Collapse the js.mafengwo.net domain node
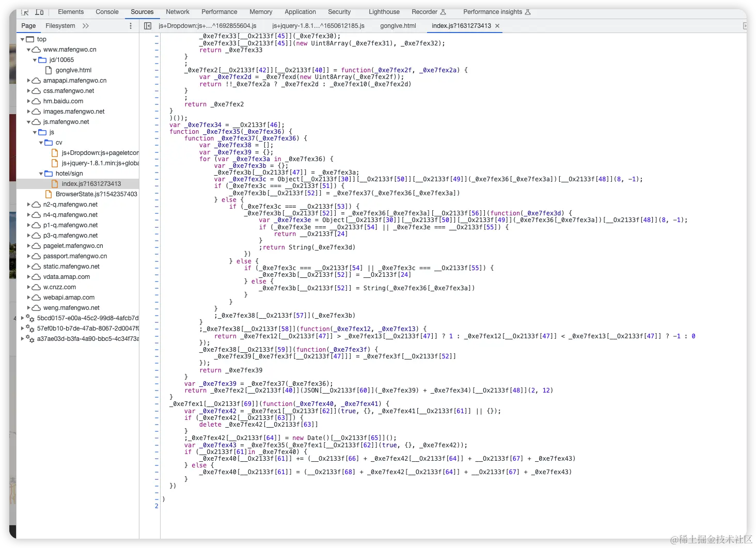 click(x=29, y=121)
